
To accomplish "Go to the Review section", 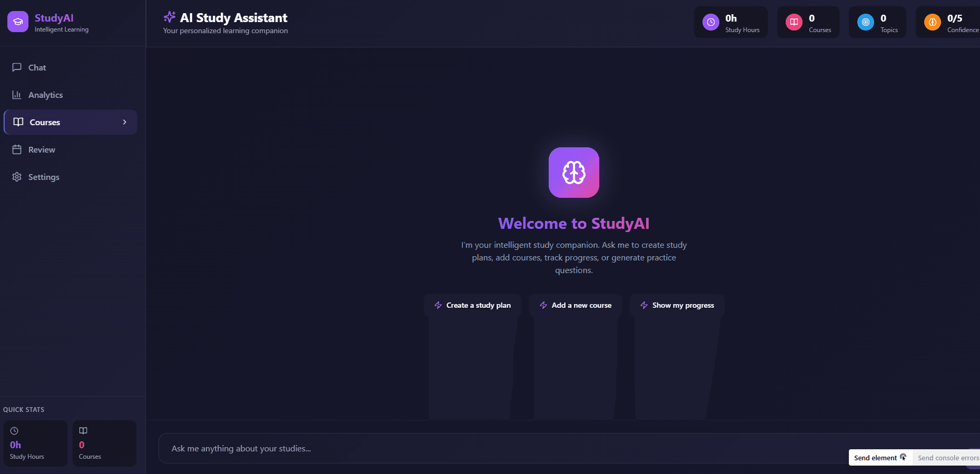I will pyautogui.click(x=42, y=149).
